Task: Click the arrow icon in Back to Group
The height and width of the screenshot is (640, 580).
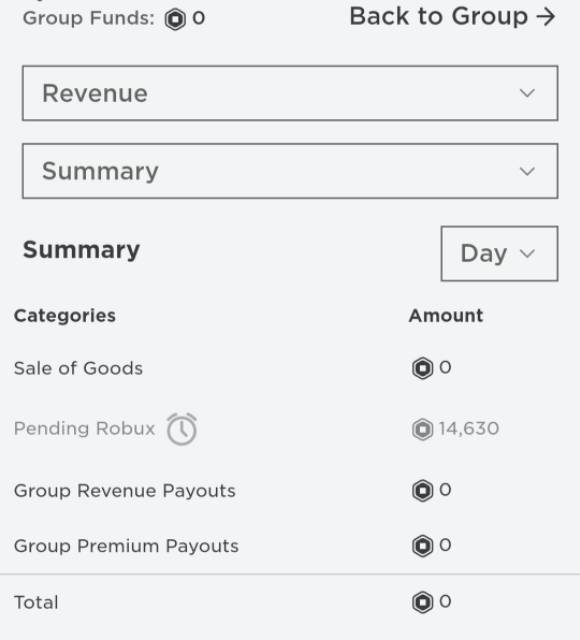Action: [x=546, y=17]
